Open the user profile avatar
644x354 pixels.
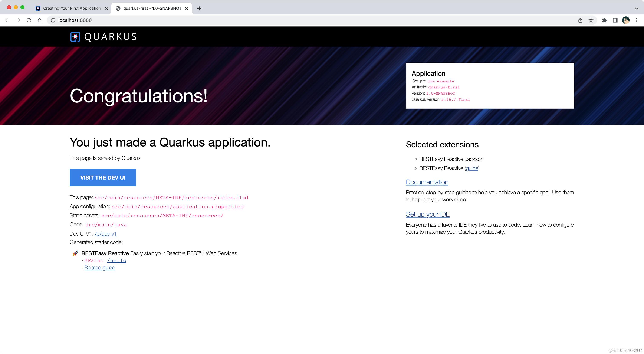click(626, 20)
